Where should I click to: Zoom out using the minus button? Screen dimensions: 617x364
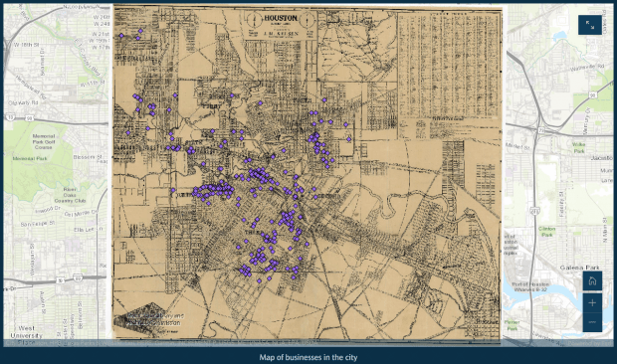point(592,322)
